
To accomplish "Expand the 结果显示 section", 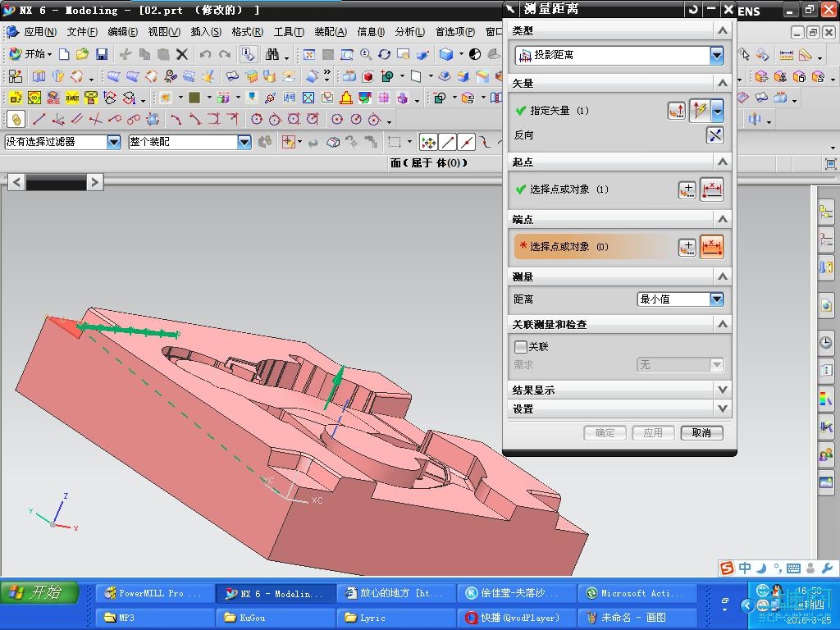I will pos(722,390).
